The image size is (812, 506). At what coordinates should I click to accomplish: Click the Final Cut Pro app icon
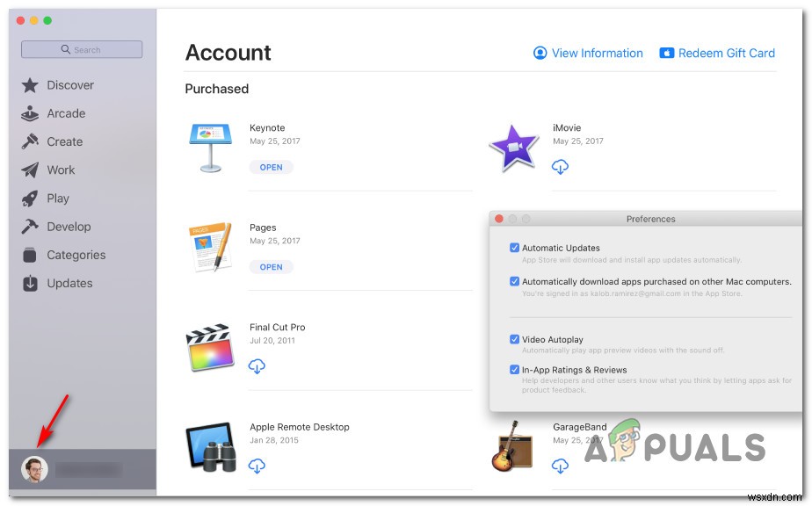click(210, 348)
